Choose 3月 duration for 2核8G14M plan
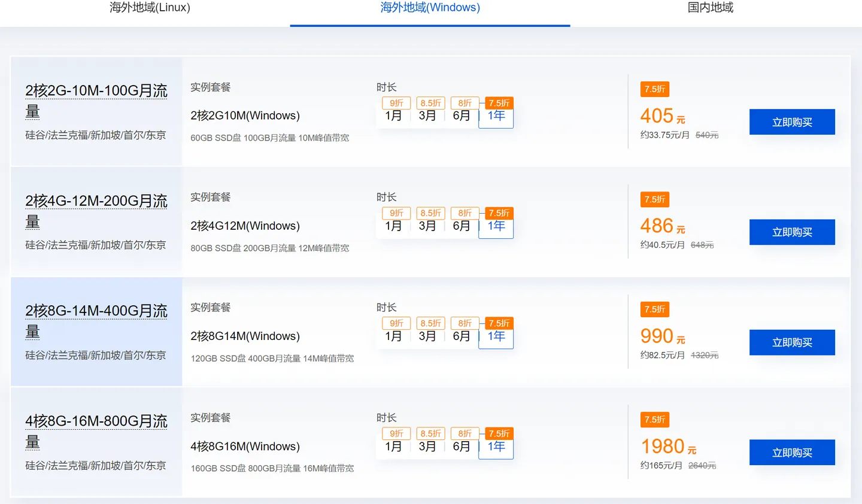This screenshot has width=862, height=504. [427, 336]
